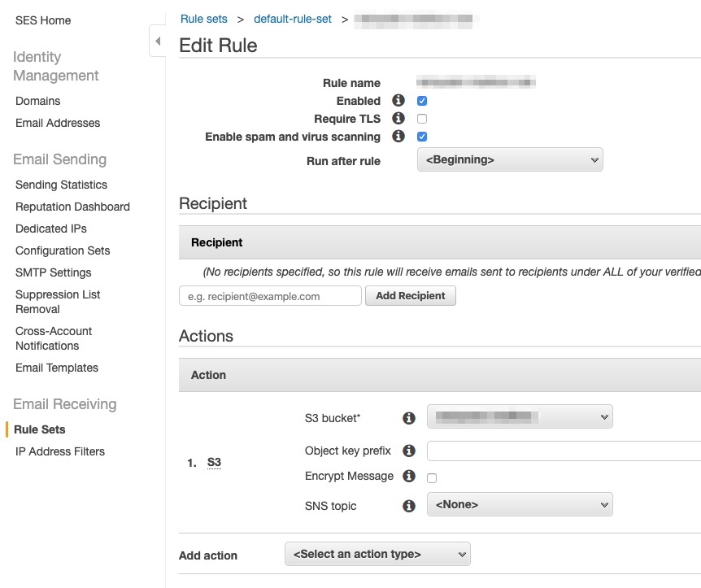Show info icon for Encrypt Message
The height and width of the screenshot is (588, 701).
[x=409, y=477]
